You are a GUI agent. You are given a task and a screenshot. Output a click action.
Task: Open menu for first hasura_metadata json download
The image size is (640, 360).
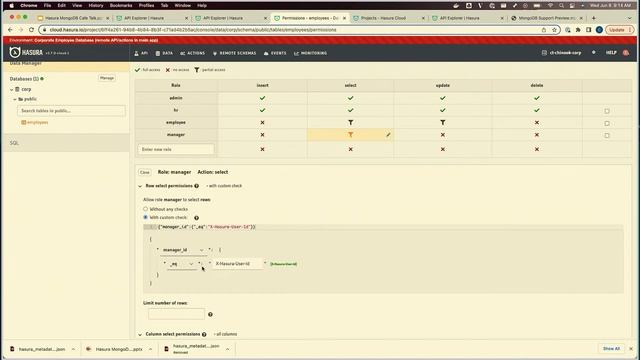coord(73,349)
